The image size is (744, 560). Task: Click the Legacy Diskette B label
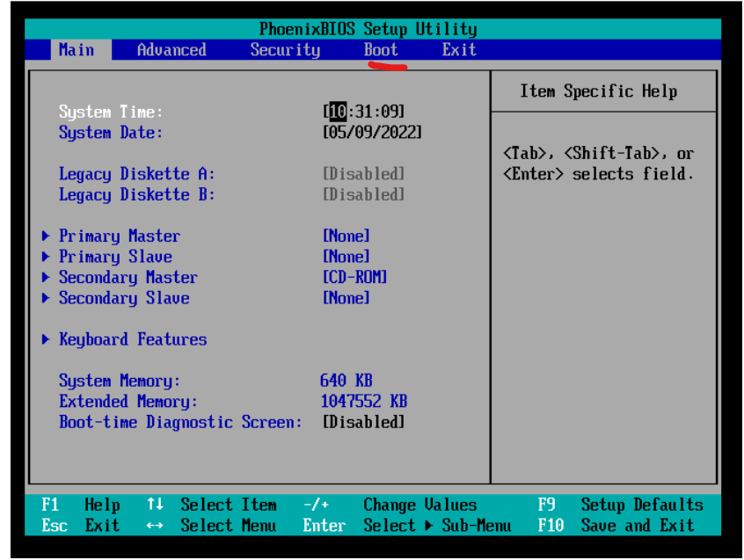coord(136,194)
